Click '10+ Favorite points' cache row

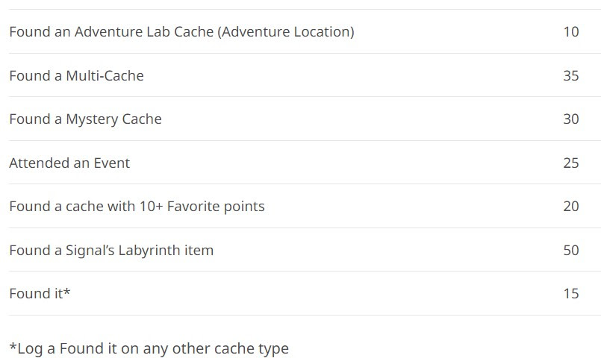tap(137, 207)
